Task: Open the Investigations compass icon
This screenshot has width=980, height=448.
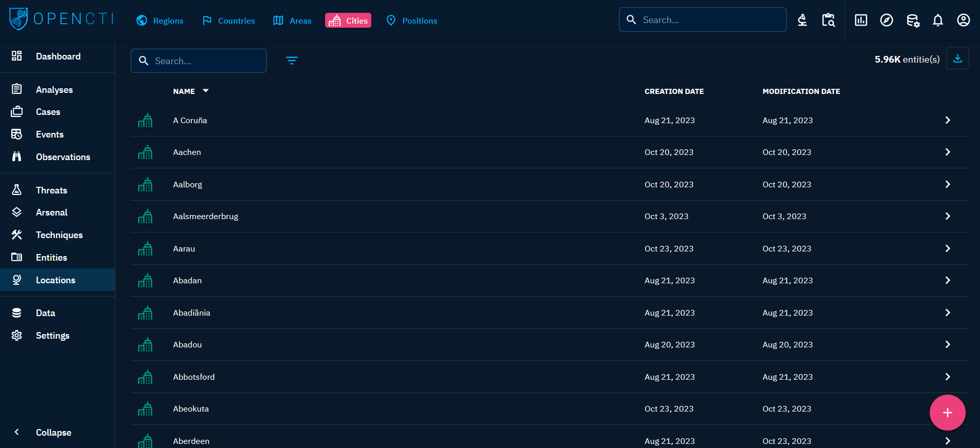Action: tap(886, 21)
